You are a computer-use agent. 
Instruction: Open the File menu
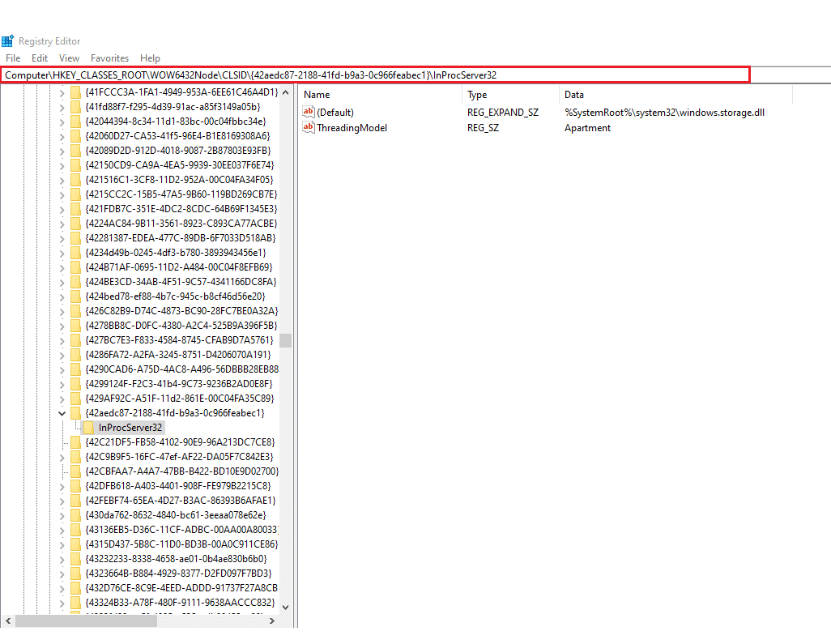pyautogui.click(x=13, y=58)
